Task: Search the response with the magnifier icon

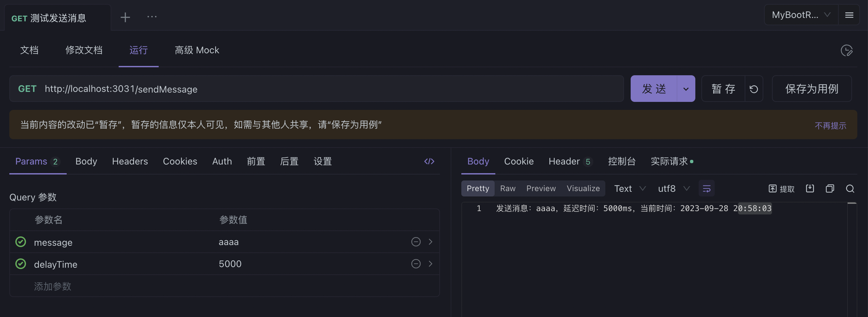Action: [x=850, y=189]
